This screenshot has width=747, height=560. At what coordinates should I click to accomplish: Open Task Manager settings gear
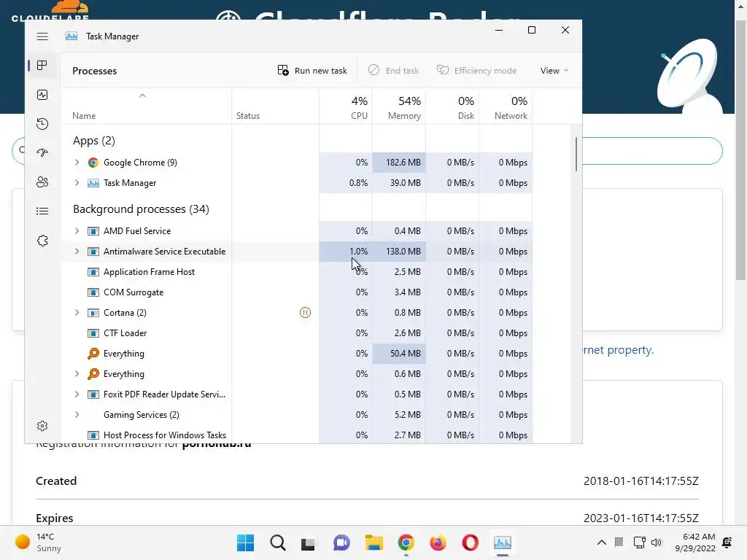pos(42,426)
